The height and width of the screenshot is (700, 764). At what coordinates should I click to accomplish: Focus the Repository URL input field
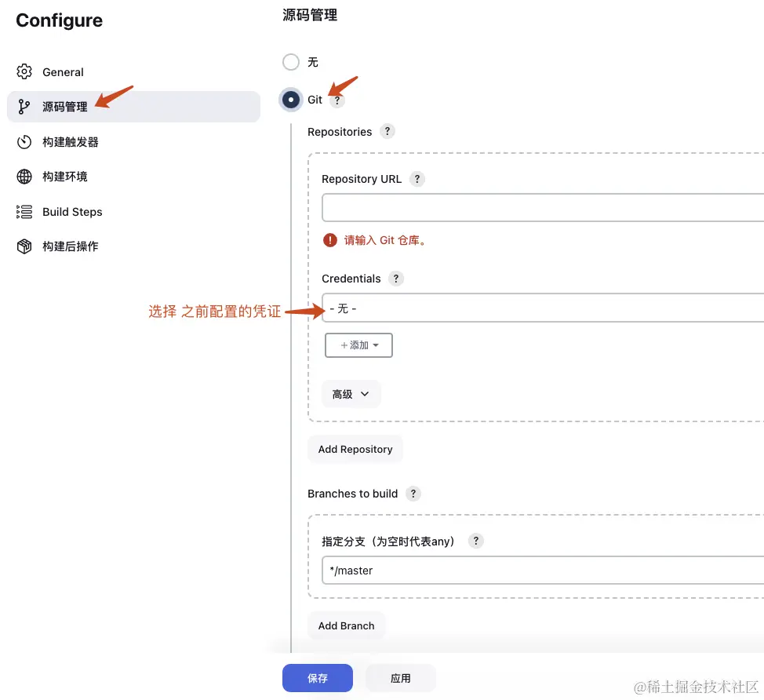click(543, 208)
